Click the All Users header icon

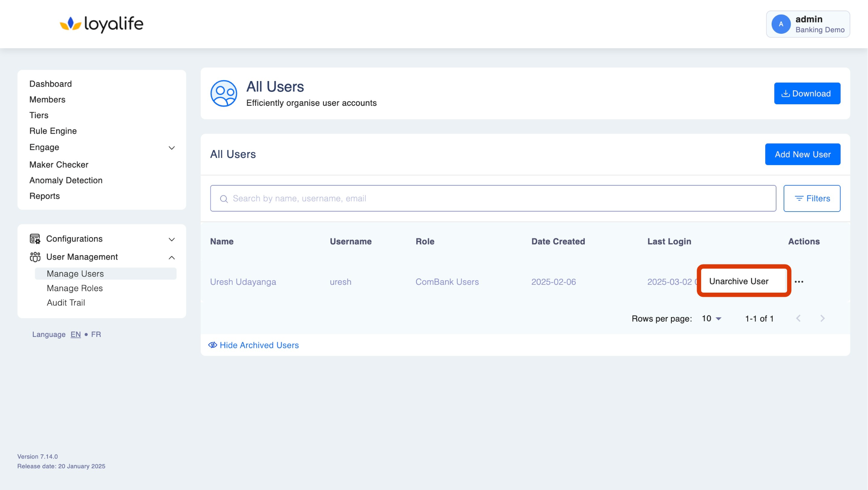coord(224,93)
